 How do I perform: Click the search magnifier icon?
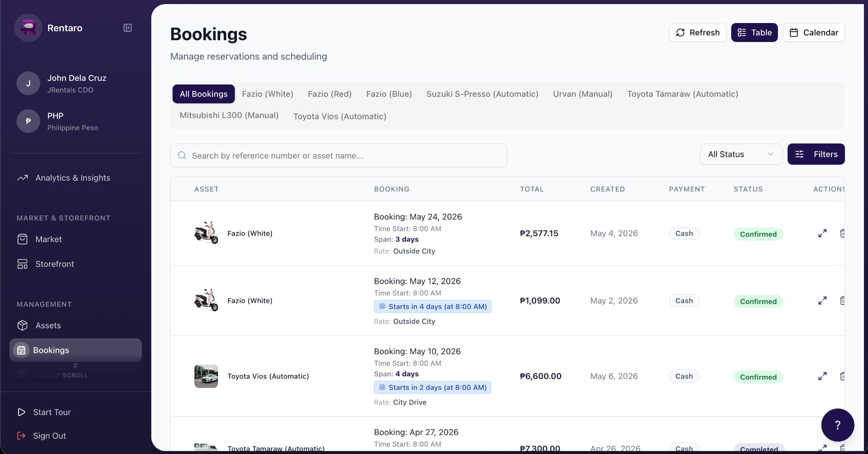pos(182,155)
